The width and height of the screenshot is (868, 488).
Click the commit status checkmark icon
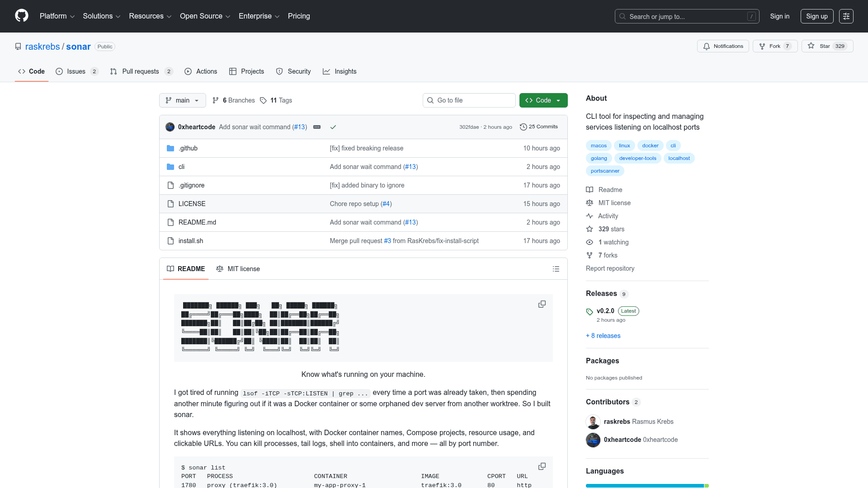tap(333, 127)
